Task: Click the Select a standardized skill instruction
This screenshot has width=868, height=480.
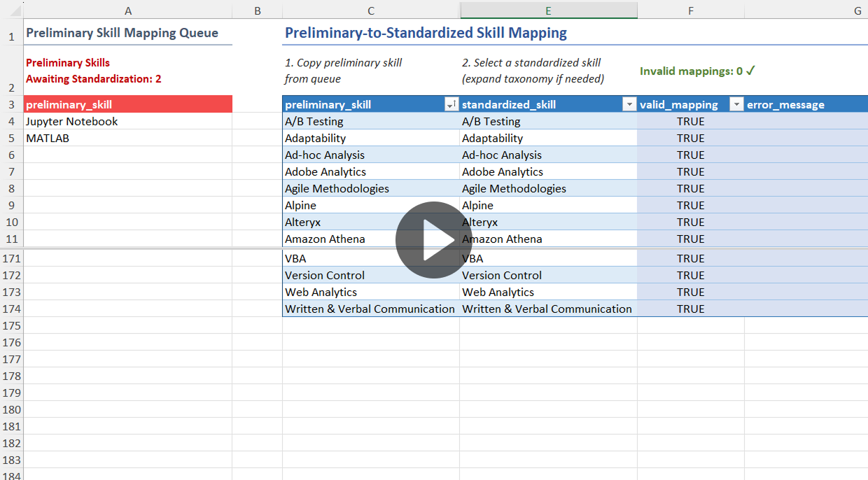Action: pyautogui.click(x=533, y=71)
